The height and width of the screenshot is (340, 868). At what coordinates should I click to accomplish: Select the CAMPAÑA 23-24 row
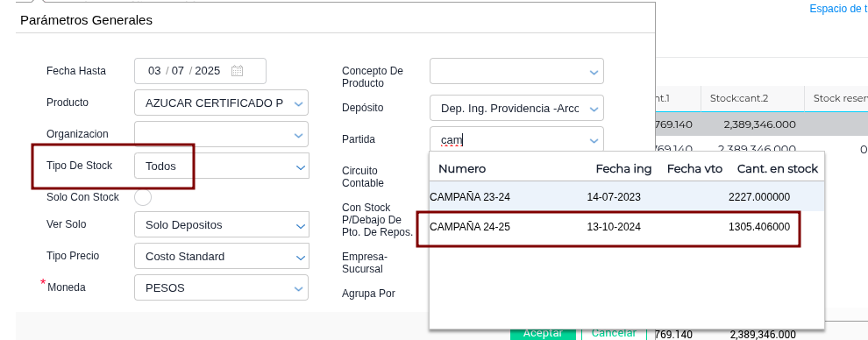click(627, 197)
